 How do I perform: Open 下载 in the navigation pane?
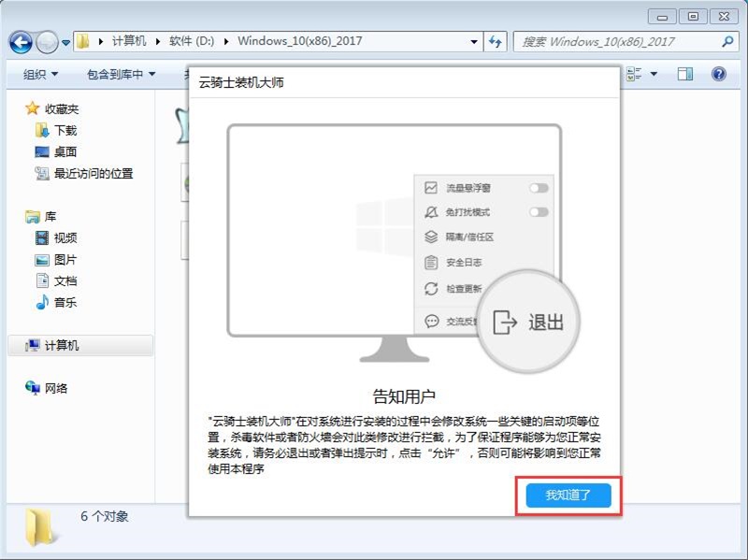tap(65, 131)
